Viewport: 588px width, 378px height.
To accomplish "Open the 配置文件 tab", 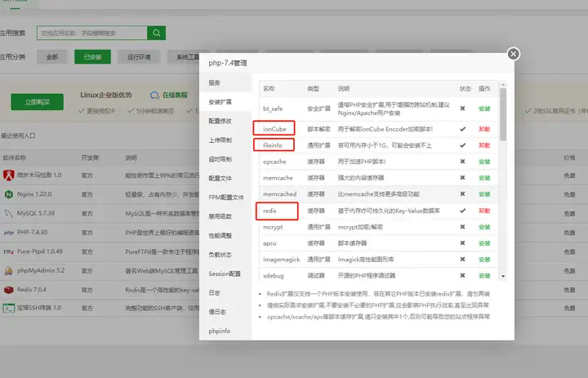I will pos(225,179).
